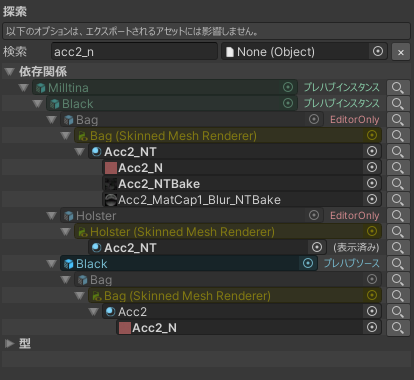
Task: Click Acc2_NTBake texture thumbnail
Action: (x=111, y=184)
